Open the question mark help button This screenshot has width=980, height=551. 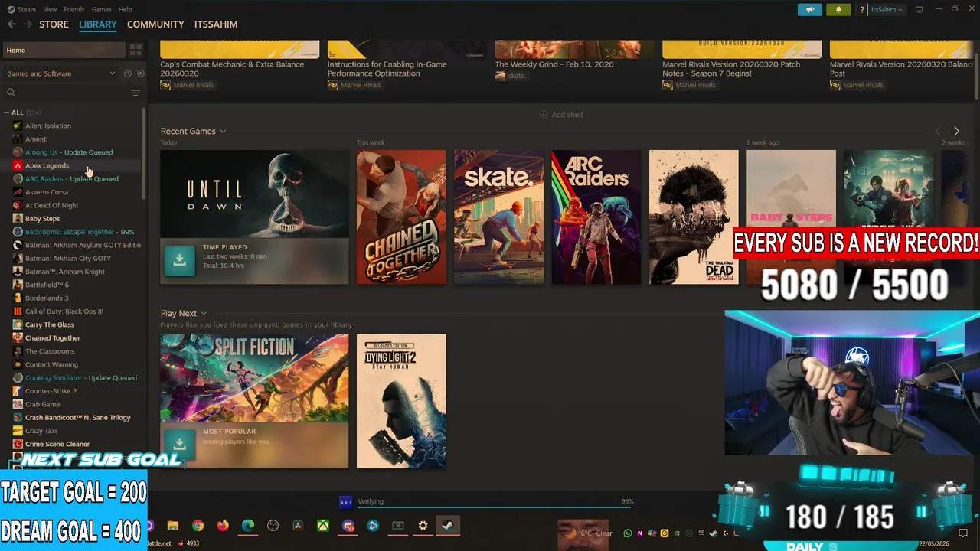pyautogui.click(x=862, y=9)
